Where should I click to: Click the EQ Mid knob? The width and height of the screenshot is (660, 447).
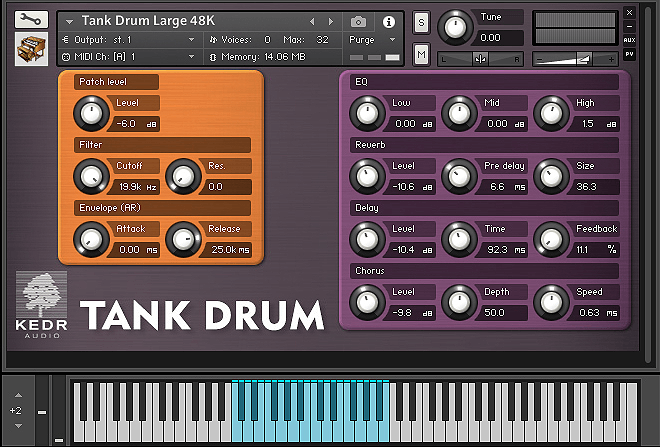459,113
